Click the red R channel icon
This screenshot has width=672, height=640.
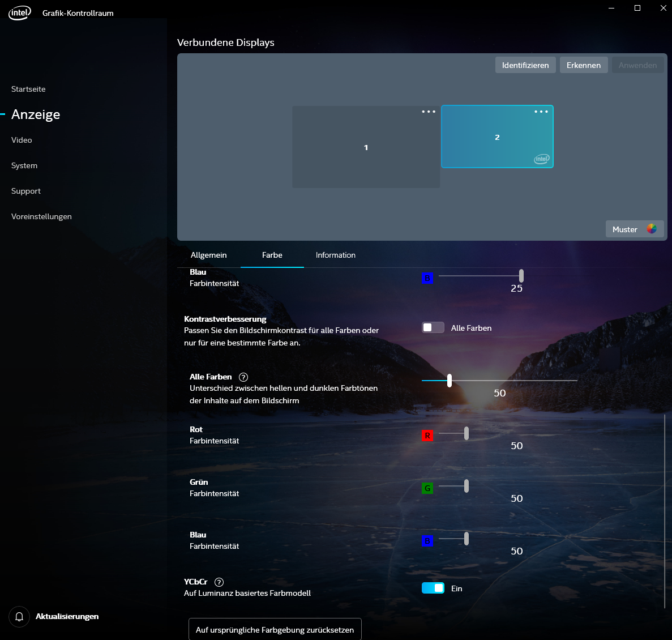tap(427, 436)
